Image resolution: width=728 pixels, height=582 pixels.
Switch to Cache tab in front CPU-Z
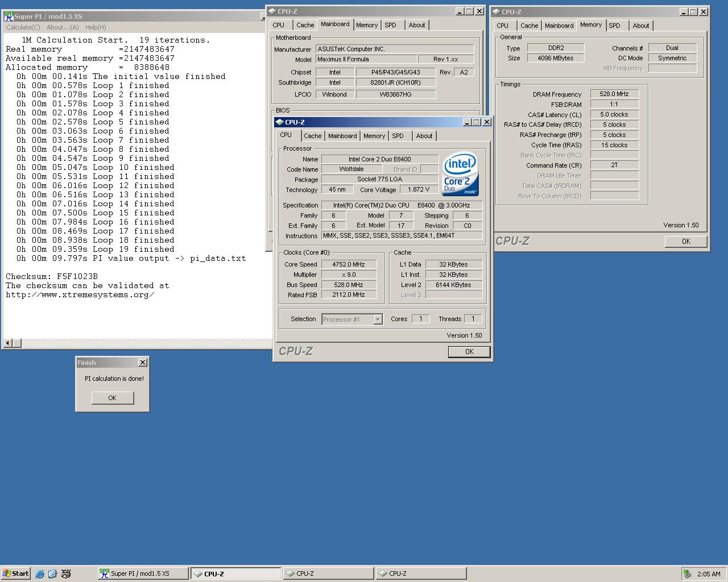pos(312,136)
